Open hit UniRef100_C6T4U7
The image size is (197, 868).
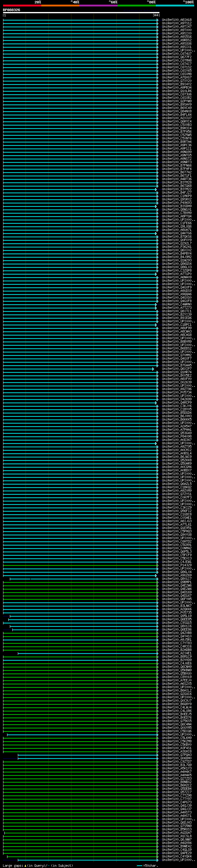tap(176, 54)
